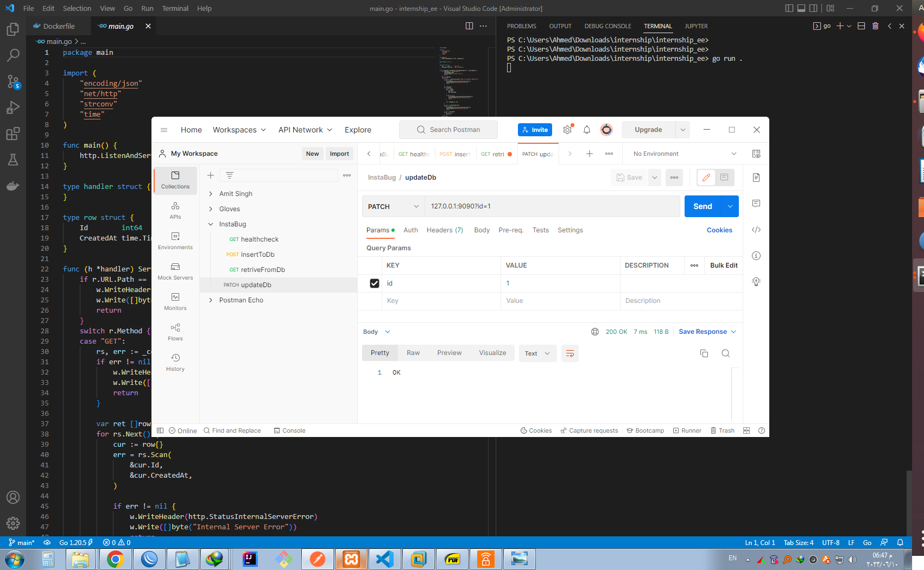This screenshot has width=924, height=570.
Task: Open VS Code Search sidebar icon
Action: click(x=13, y=55)
